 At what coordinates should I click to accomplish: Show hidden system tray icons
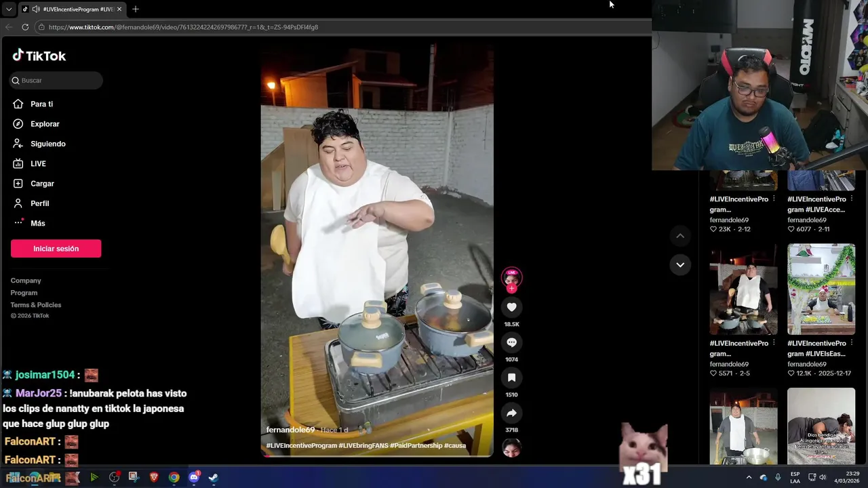click(x=749, y=477)
